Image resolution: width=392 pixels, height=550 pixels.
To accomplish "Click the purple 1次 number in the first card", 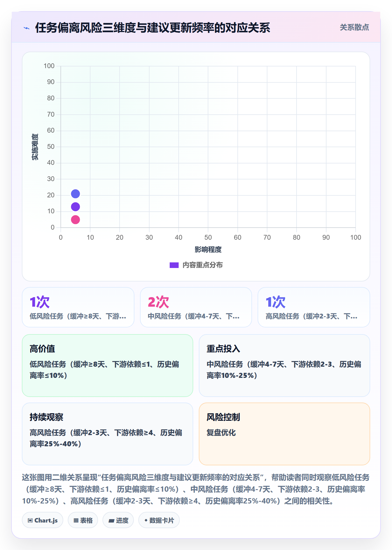I will coord(40,302).
